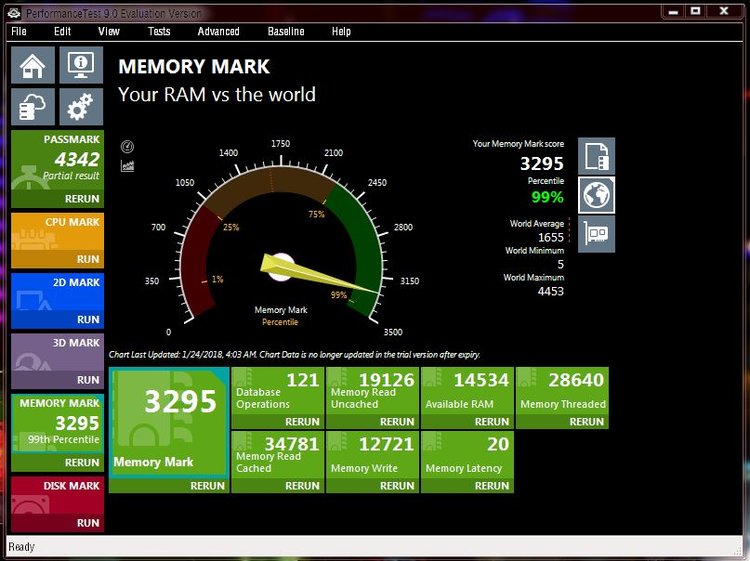The height and width of the screenshot is (561, 750).
Task: Rerun the Memory Read Cached test
Action: click(x=277, y=485)
